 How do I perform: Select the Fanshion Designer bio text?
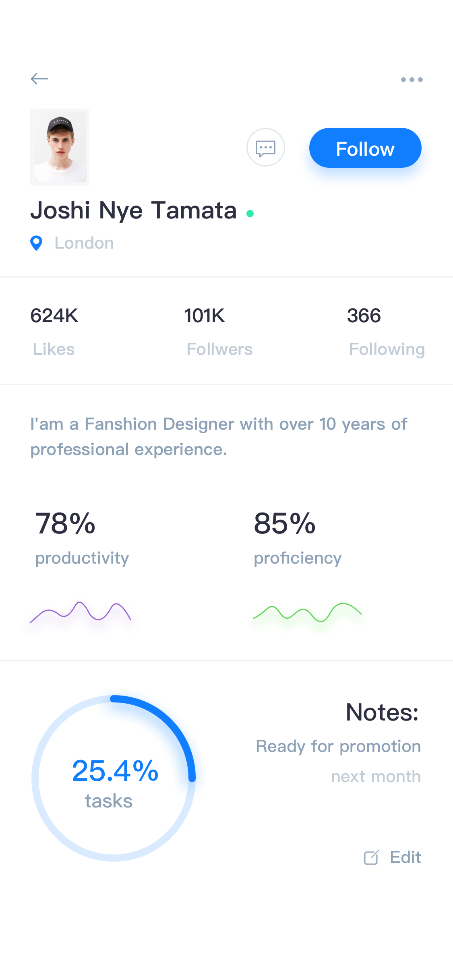pyautogui.click(x=219, y=436)
